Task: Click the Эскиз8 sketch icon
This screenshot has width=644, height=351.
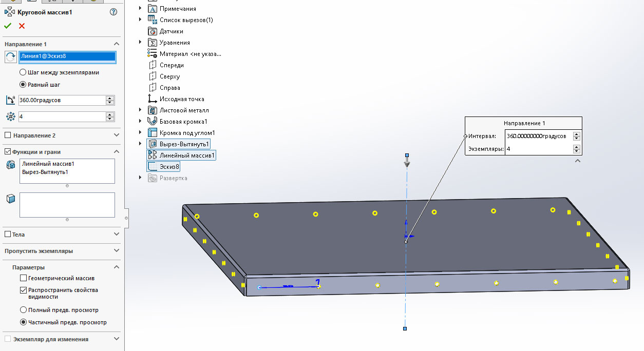Action: click(153, 167)
